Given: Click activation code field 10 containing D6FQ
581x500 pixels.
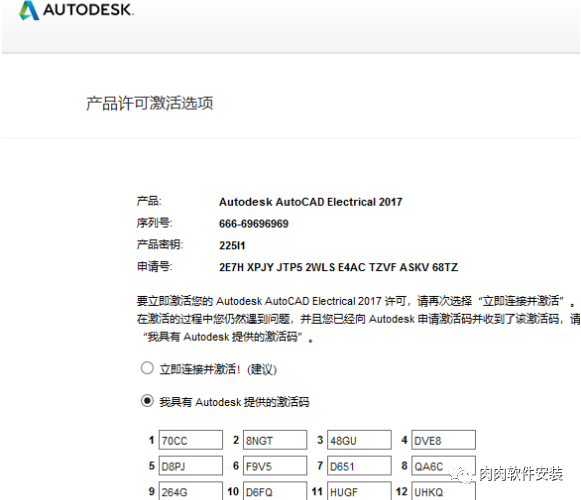Looking at the screenshot, I should click(x=275, y=491).
